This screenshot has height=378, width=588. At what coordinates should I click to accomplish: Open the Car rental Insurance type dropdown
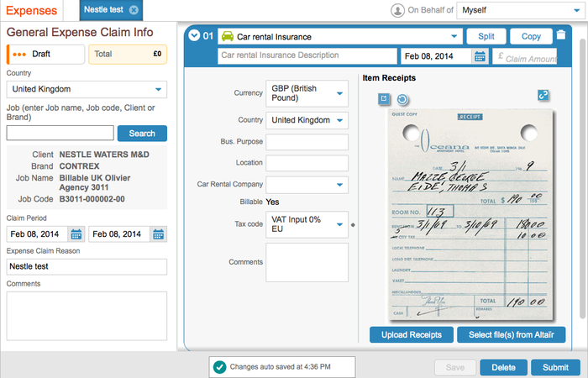click(339, 37)
